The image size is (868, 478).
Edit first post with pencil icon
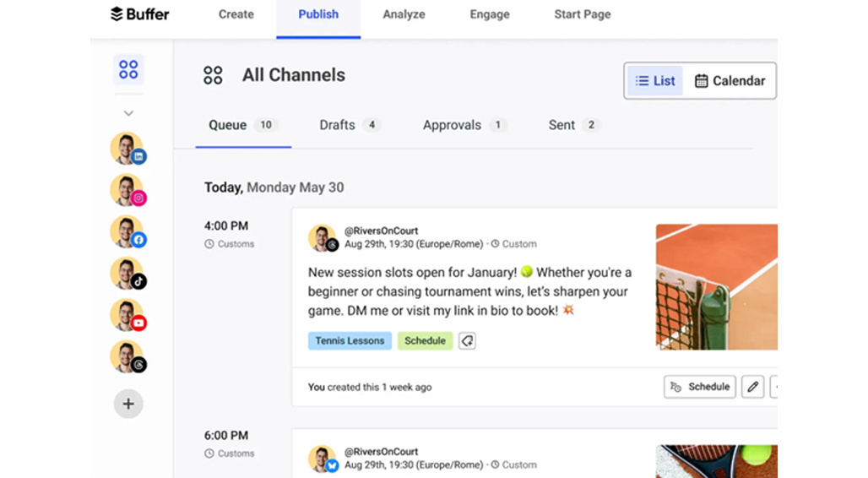point(753,387)
